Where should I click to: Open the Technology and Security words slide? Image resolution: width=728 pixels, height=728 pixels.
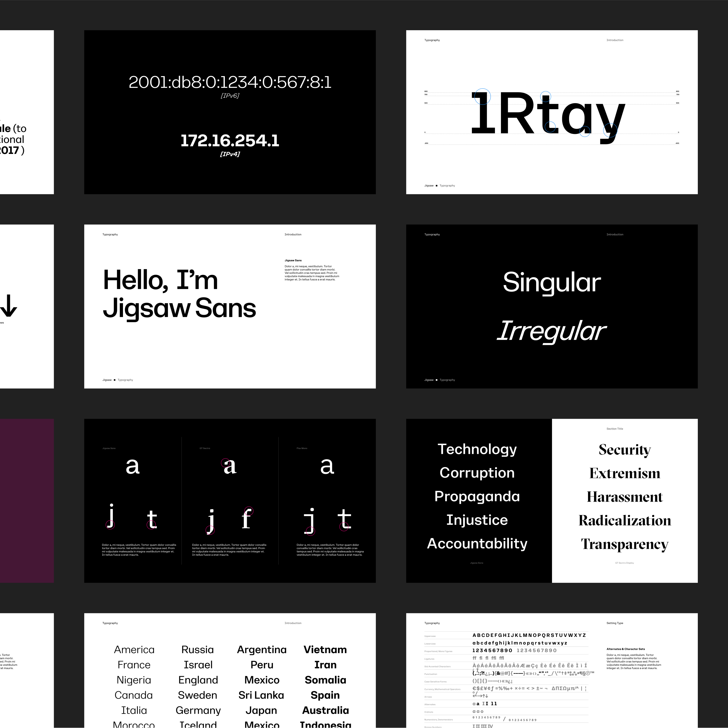(x=551, y=501)
